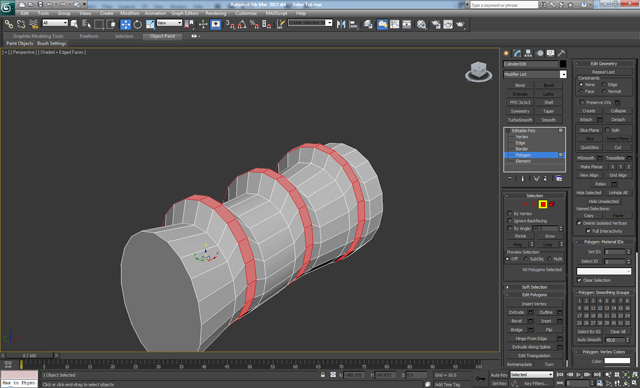640x388 pixels.
Task: Click the Render Production teapot icon
Action: [460, 24]
